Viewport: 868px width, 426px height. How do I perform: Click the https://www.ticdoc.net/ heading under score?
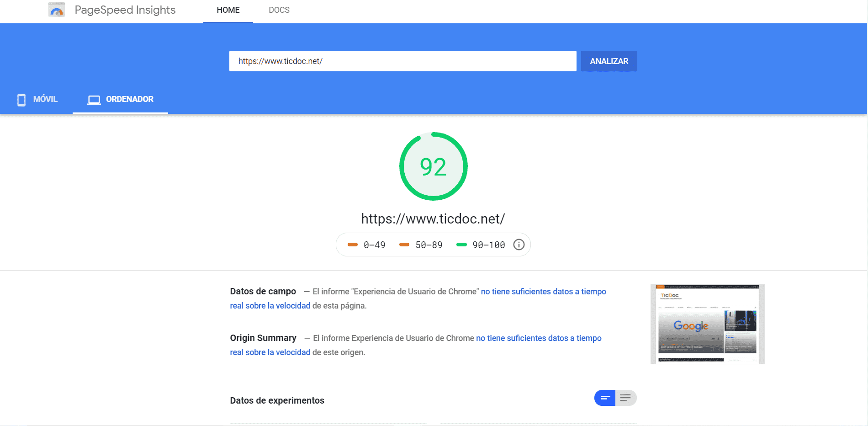tap(433, 219)
